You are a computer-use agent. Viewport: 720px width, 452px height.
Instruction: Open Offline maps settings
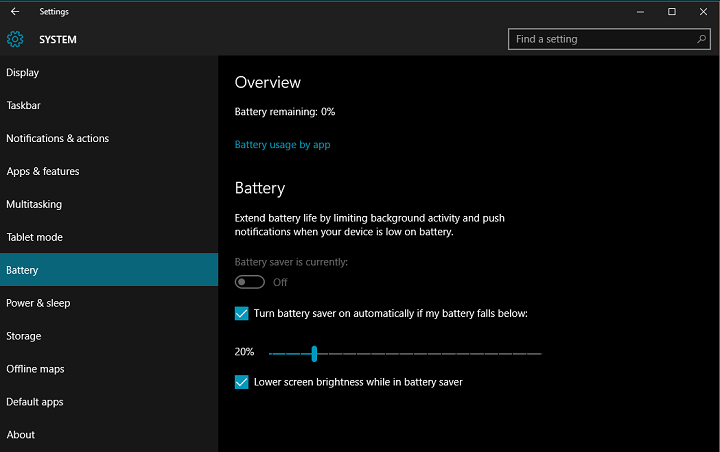tap(109, 369)
